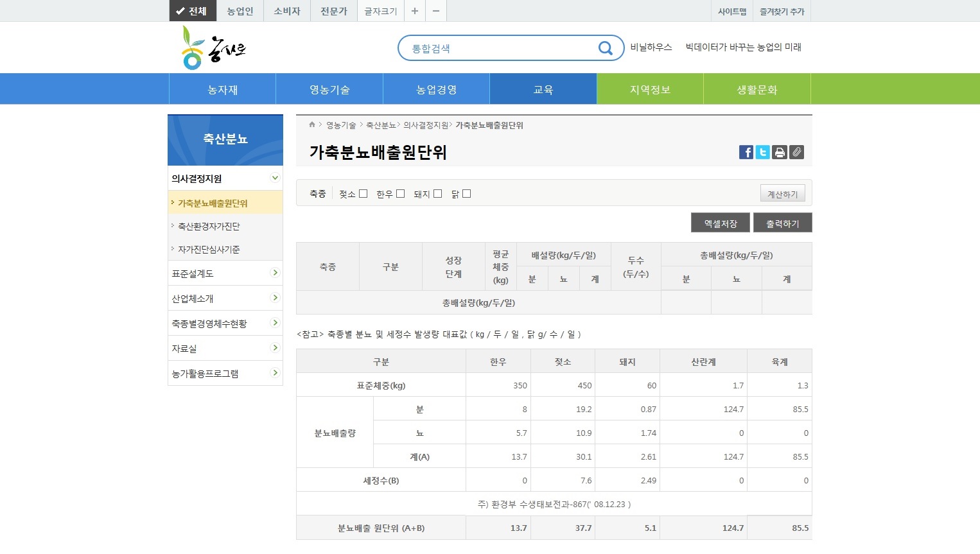Viewport: 980px width, 554px height.
Task: Select the 소비자 user-type tab
Action: click(x=287, y=11)
